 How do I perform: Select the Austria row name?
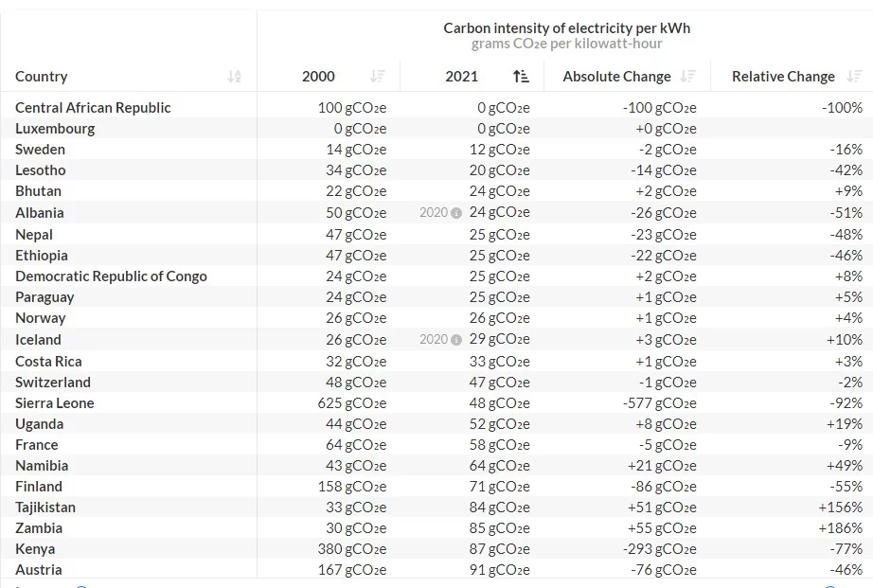(39, 570)
